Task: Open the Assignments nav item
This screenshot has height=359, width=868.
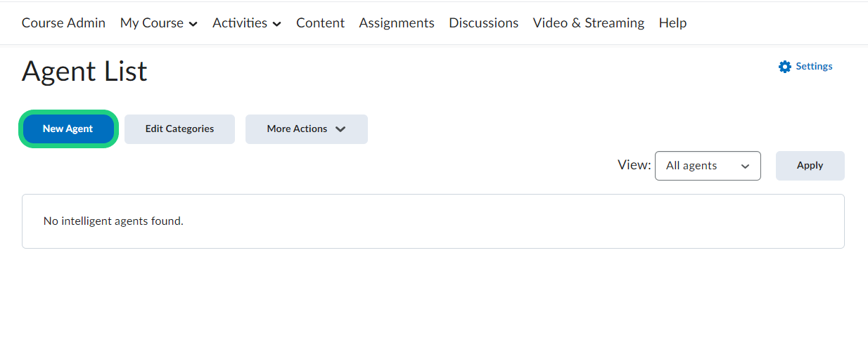Action: [x=397, y=23]
